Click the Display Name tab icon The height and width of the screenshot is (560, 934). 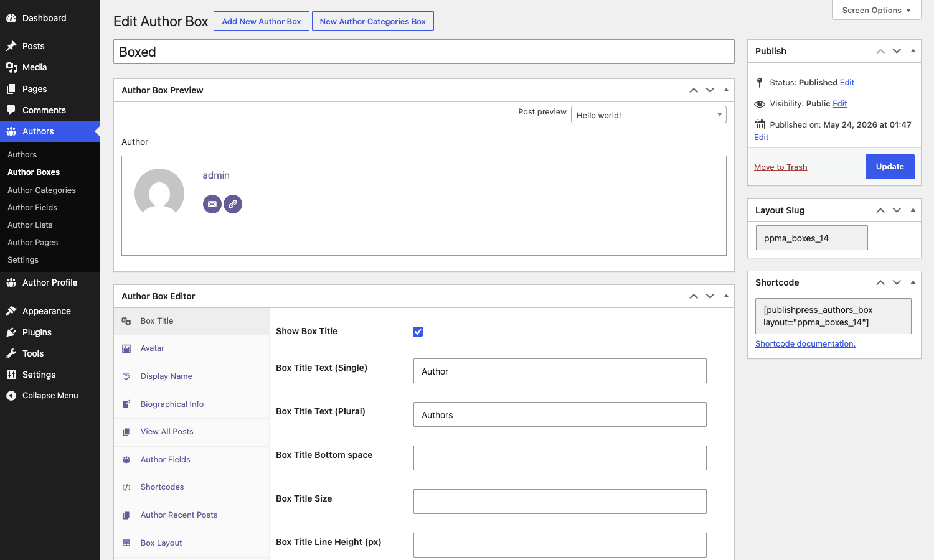126,376
